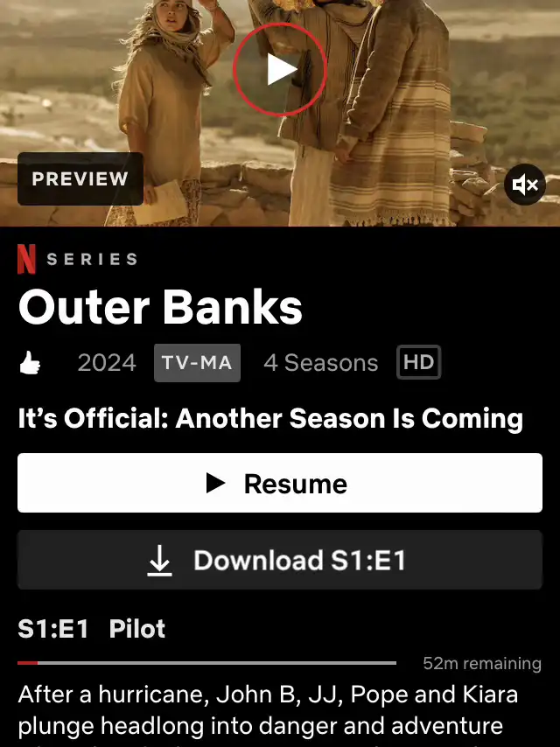Click the 52m remaining label
560x747 pixels.
[482, 663]
